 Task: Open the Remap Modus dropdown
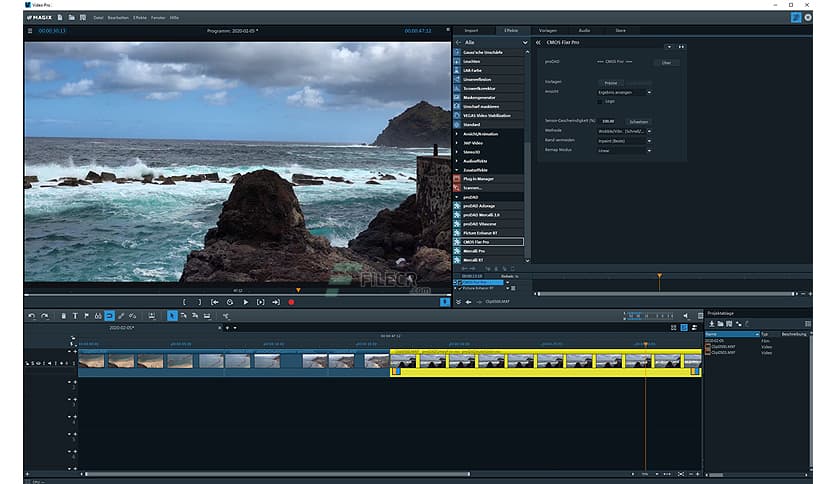tap(624, 150)
